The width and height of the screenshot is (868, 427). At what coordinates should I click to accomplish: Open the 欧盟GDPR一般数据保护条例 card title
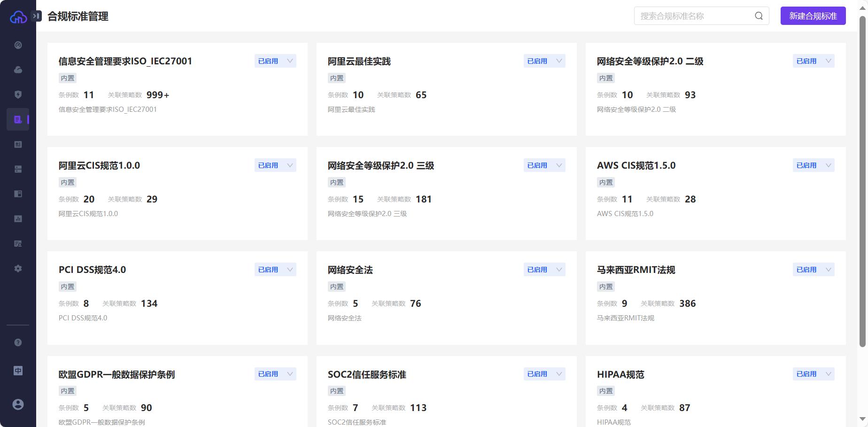(116, 374)
